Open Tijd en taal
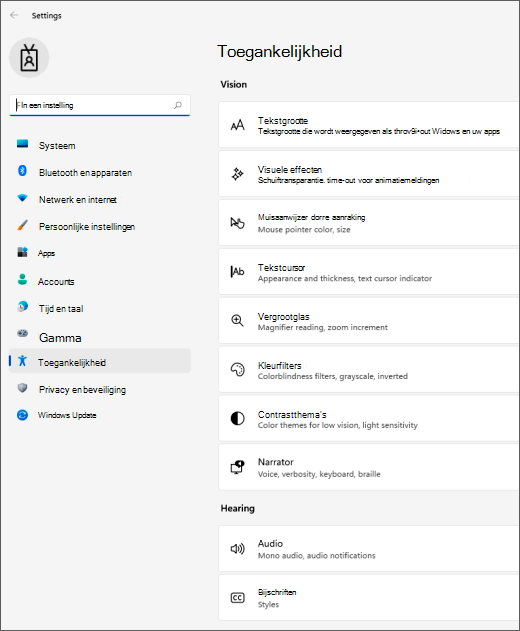Viewport: 520px width, 631px height. pos(100,308)
